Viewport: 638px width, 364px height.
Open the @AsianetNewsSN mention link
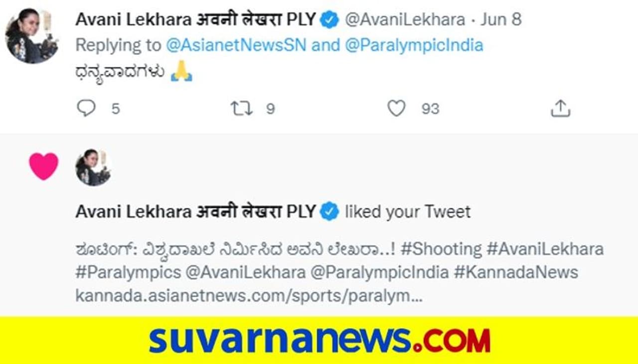(236, 45)
